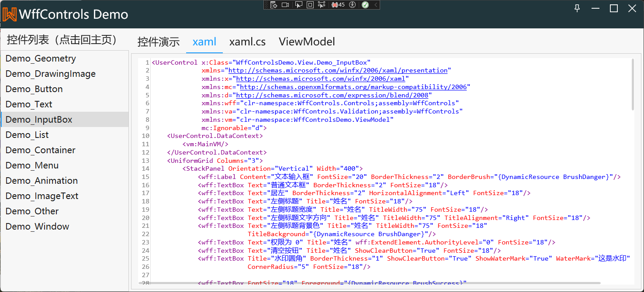Click the openxmlformats markup-compatibility link

click(353, 87)
